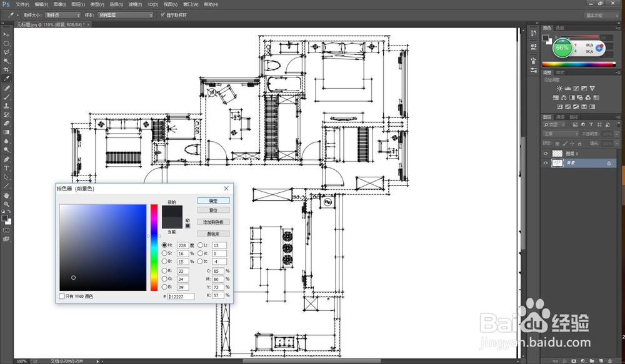Click the 颜色库 button

click(x=213, y=234)
